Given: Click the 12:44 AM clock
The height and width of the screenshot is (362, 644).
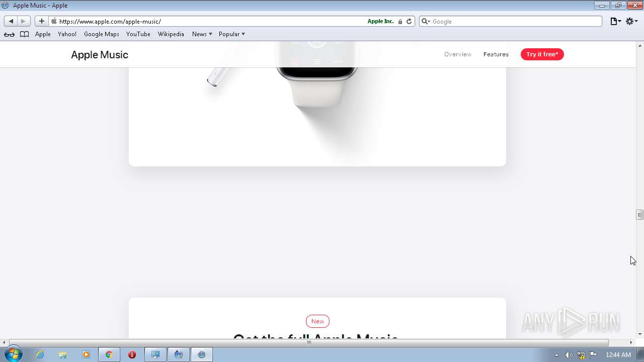Looking at the screenshot, I should 618,355.
